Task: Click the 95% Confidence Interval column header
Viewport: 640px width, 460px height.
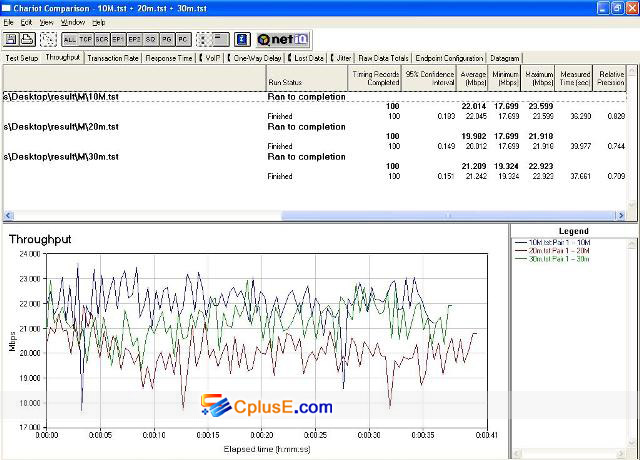Action: (x=429, y=78)
